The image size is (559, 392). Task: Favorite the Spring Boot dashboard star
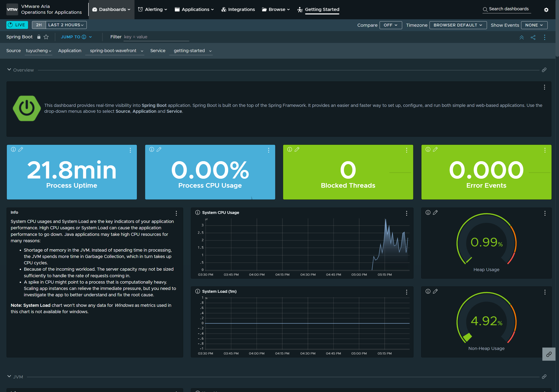[x=46, y=37]
